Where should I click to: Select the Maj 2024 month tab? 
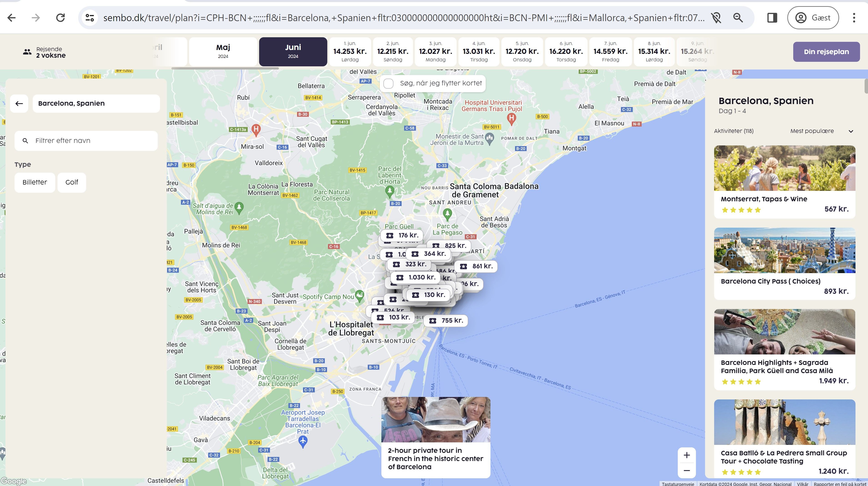coord(223,52)
